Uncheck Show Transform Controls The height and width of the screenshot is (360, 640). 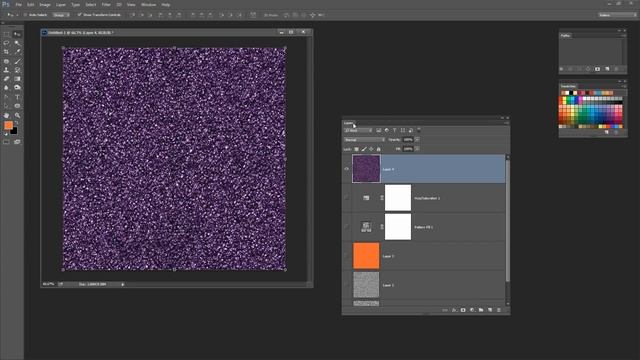click(x=80, y=15)
